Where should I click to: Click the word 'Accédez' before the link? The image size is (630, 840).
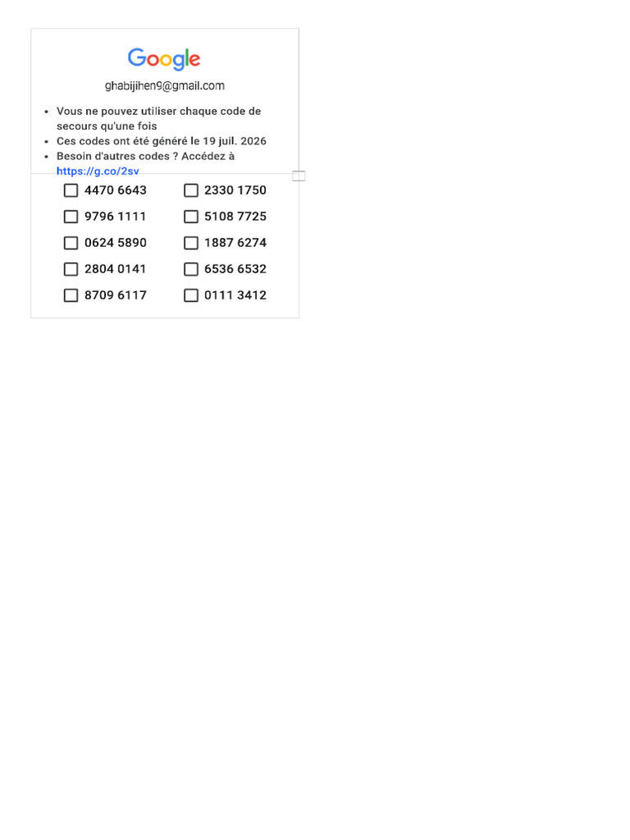[x=203, y=156]
